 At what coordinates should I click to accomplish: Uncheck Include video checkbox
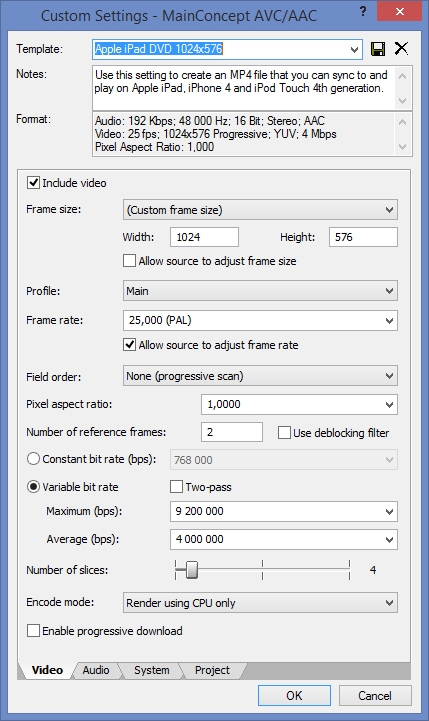(33, 183)
